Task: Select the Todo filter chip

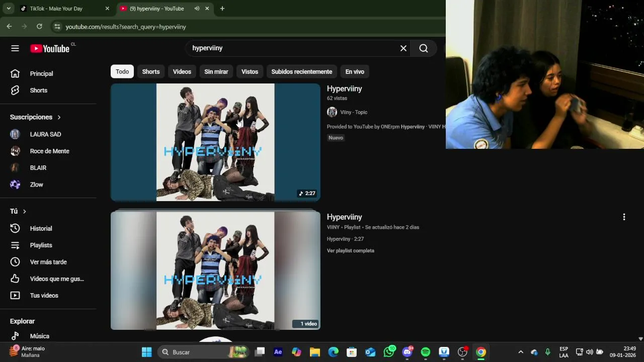Action: click(x=122, y=71)
